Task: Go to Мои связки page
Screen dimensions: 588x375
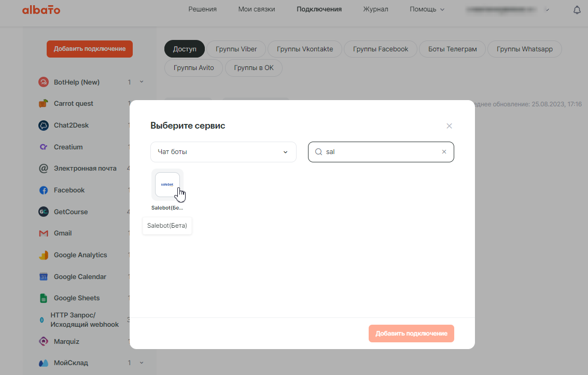Action: pos(257,9)
